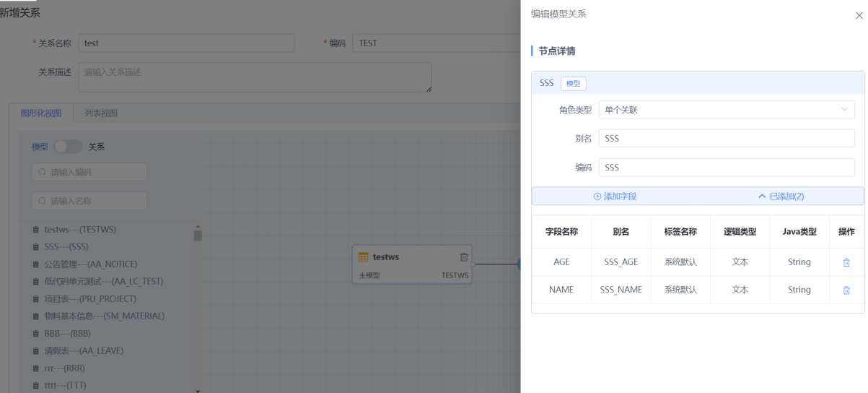Switch to 图形化视图 tab
The height and width of the screenshot is (393, 868).
[x=41, y=113]
